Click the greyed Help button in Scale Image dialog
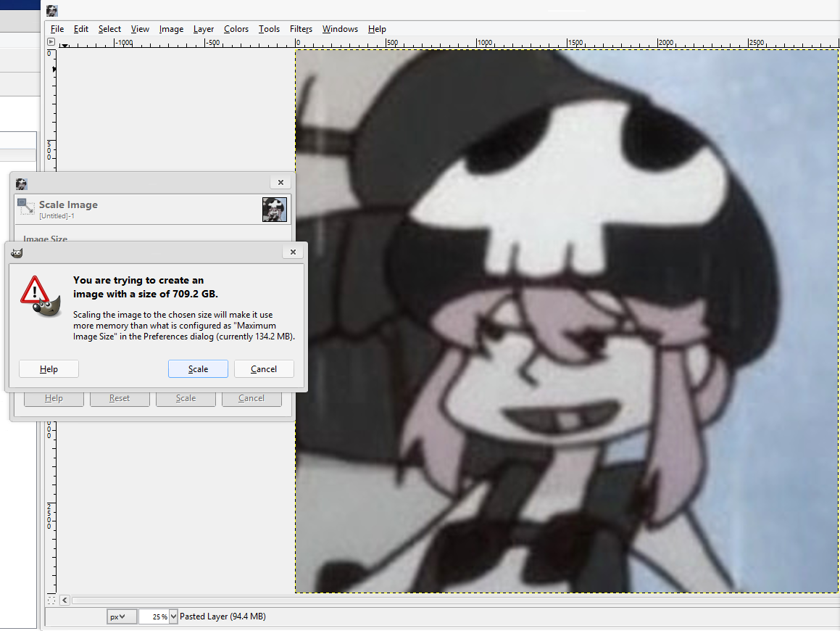This screenshot has width=840, height=631. [54, 398]
